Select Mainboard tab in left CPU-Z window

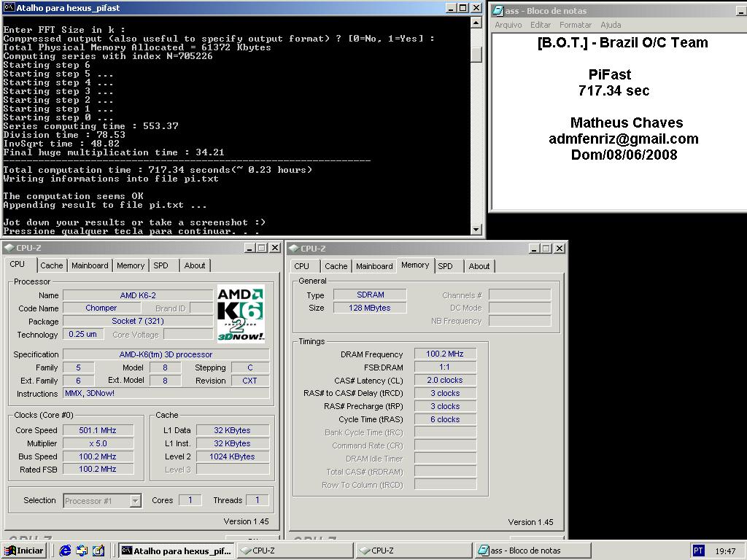(90, 265)
